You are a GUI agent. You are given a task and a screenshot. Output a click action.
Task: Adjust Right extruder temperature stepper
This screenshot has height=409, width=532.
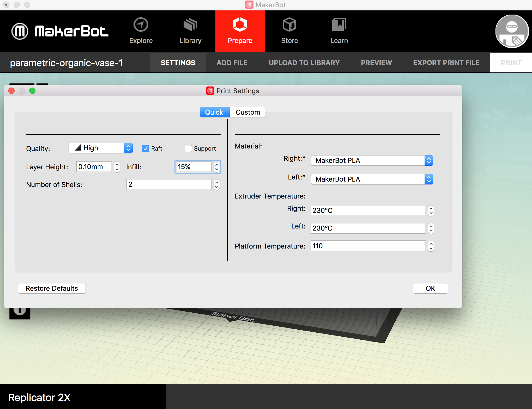[x=431, y=210]
